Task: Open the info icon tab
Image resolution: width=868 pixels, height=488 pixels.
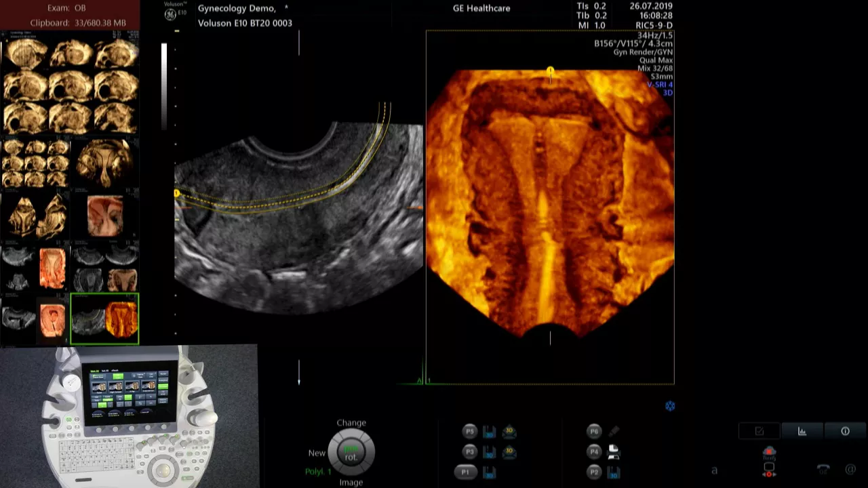Action: point(845,431)
